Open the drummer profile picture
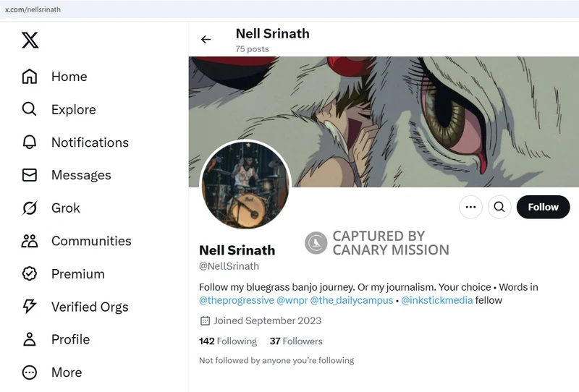 point(245,185)
